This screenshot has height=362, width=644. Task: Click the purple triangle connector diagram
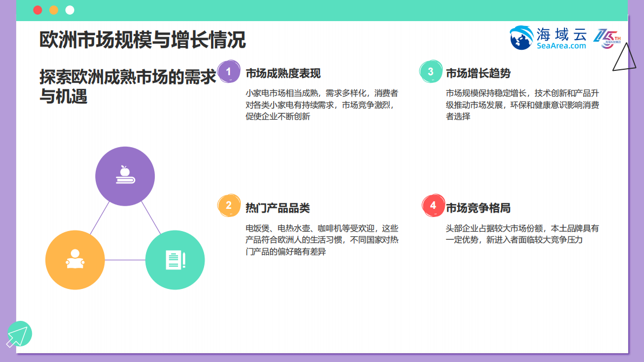[x=124, y=233]
